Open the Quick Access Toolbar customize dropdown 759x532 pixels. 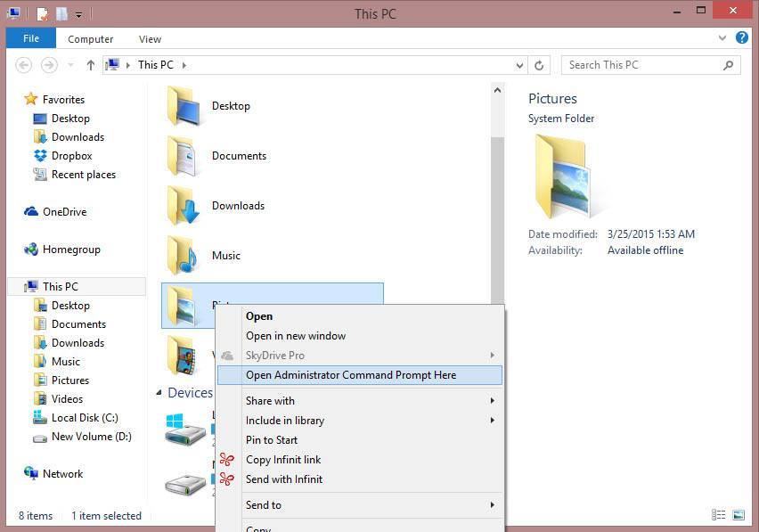(78, 14)
